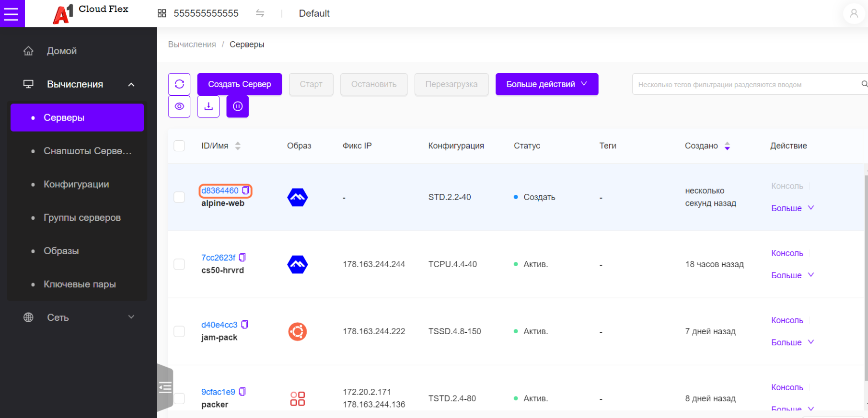Screen dimensions: 868x418
Task: Open Больше действий dropdown
Action: tap(547, 84)
